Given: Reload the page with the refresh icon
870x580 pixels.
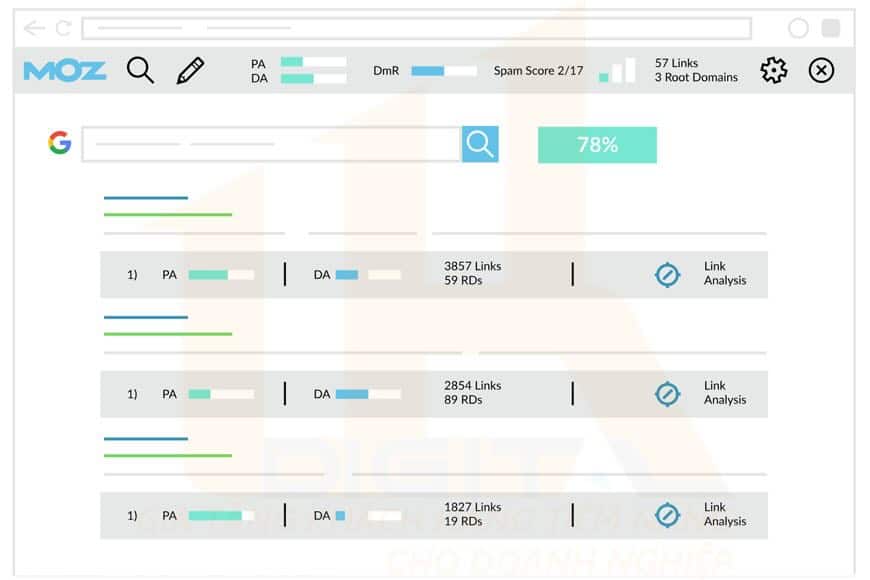Looking at the screenshot, I should point(64,28).
